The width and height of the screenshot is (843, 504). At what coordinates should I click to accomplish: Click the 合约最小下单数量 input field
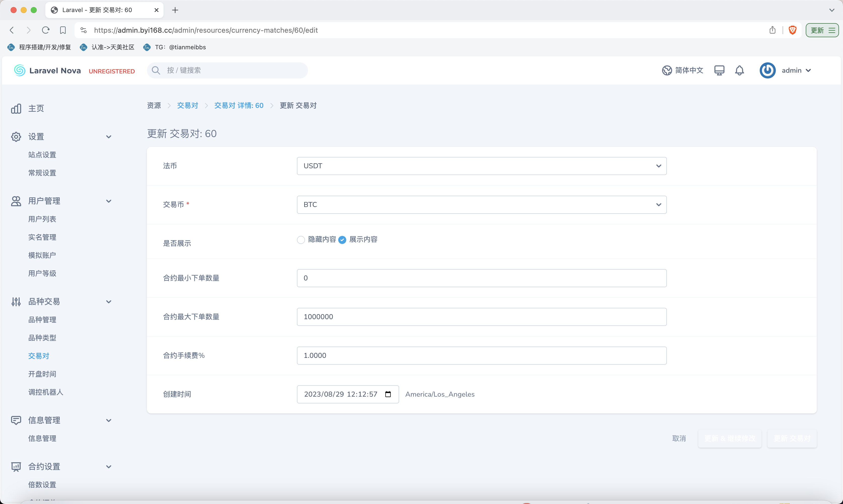click(x=481, y=278)
